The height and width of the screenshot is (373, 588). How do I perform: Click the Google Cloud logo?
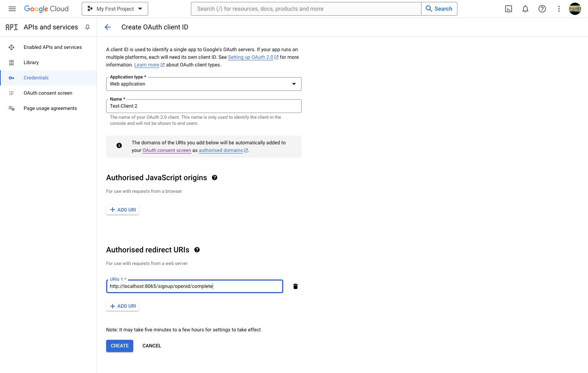(x=46, y=9)
